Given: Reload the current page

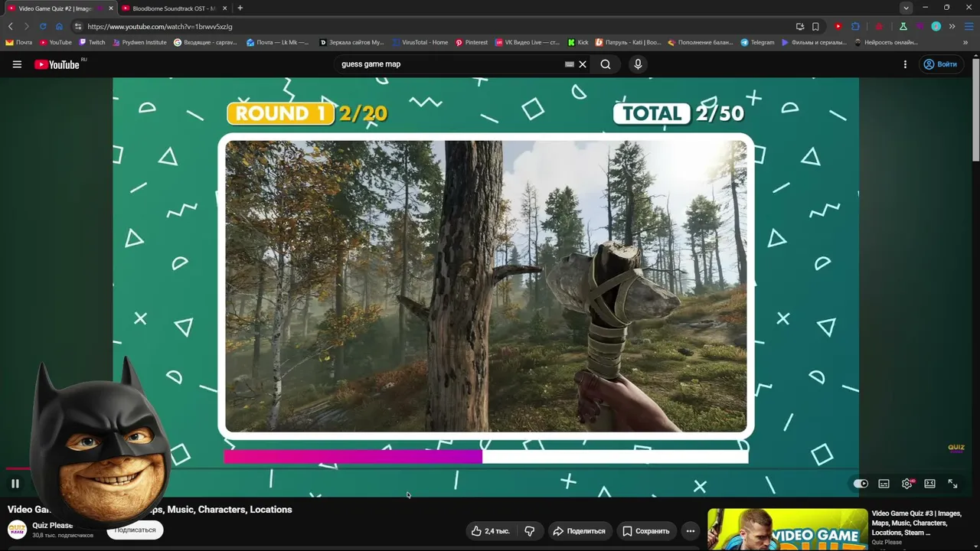Looking at the screenshot, I should 43,27.
